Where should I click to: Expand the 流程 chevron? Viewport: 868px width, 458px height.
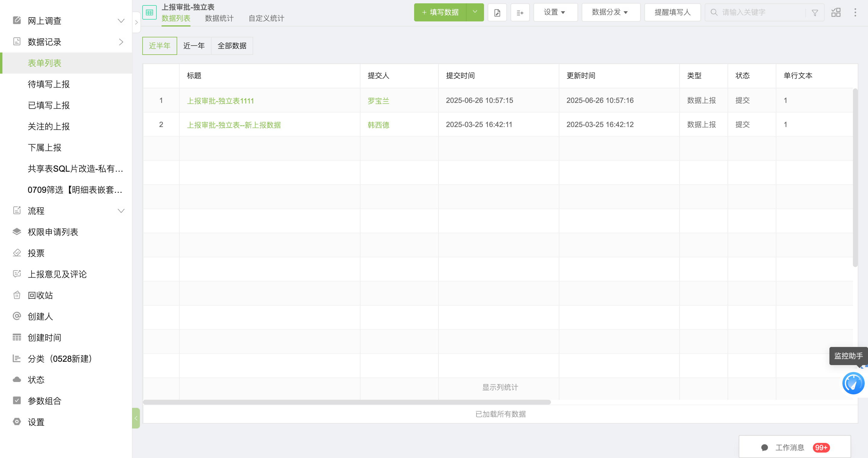tap(121, 211)
